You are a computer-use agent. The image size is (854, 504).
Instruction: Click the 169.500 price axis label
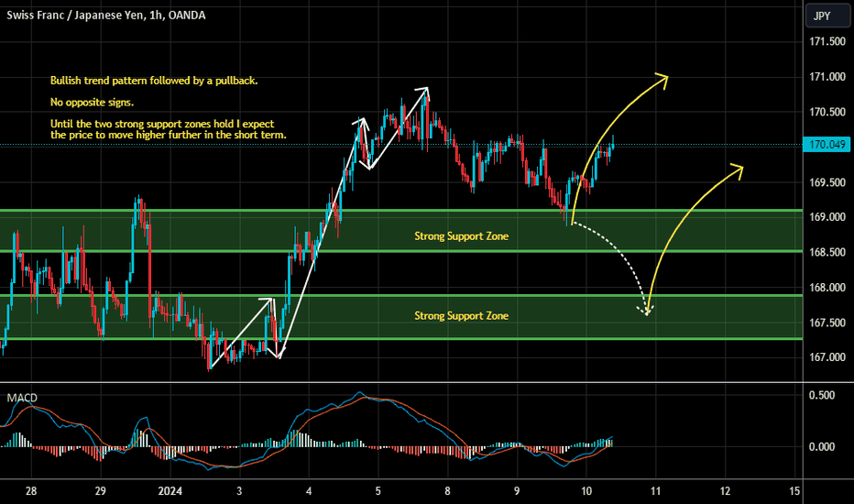click(827, 182)
